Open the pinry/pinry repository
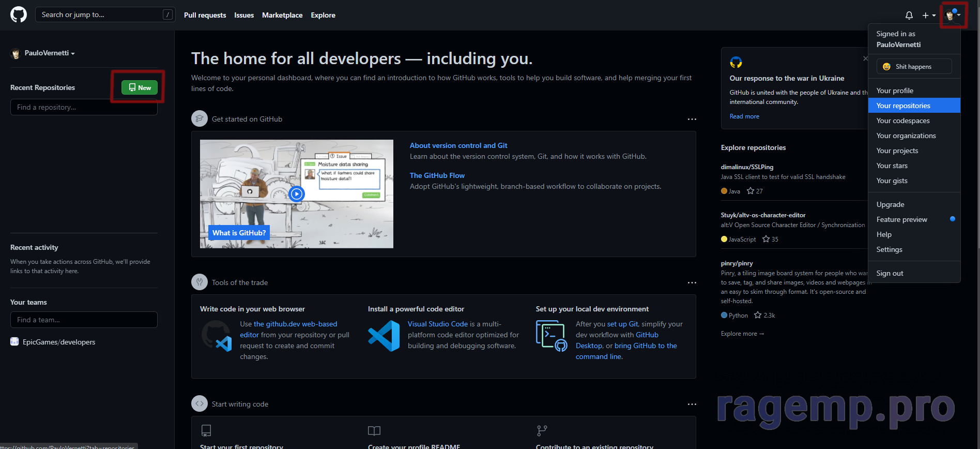 tap(737, 263)
